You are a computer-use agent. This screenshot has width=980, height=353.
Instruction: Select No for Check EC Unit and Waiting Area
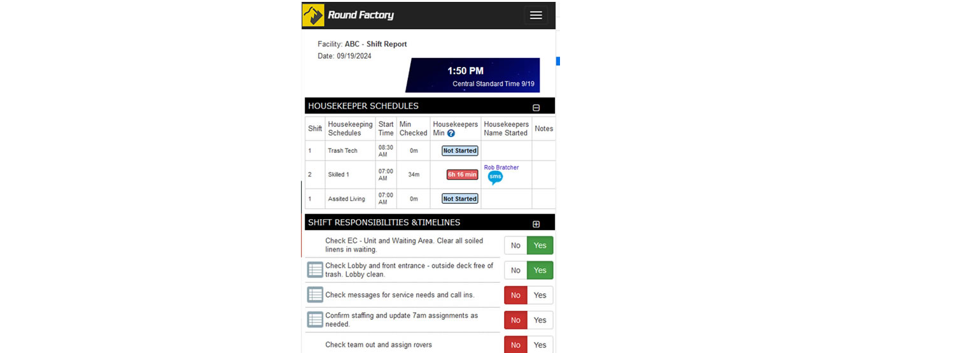click(x=515, y=245)
